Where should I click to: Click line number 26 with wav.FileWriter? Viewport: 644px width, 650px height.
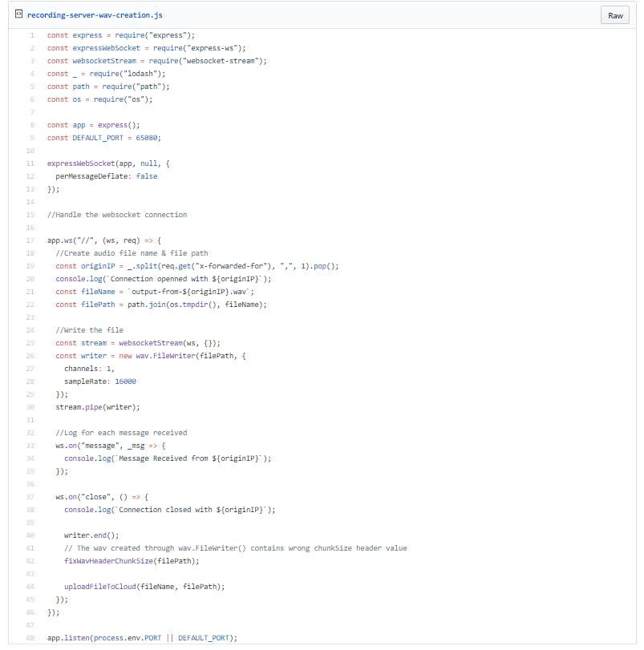pos(30,356)
